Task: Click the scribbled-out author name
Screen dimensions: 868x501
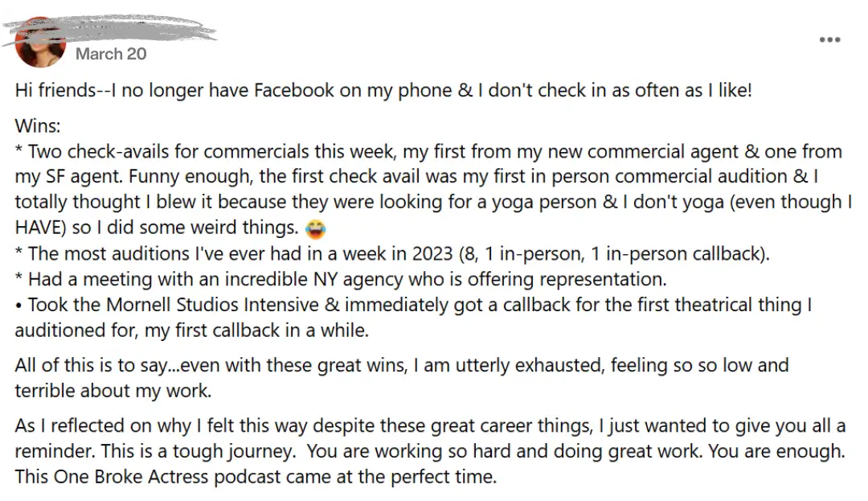Action: (111, 29)
